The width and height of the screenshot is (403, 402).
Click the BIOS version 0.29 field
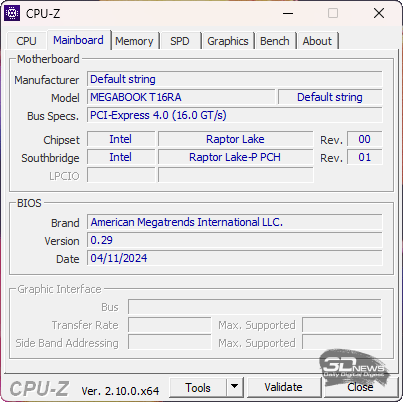tap(235, 240)
